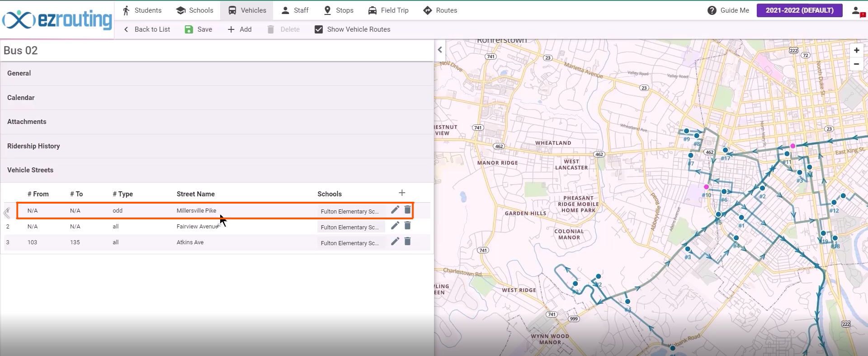Zoom in on the map
This screenshot has width=868, height=356.
point(856,50)
